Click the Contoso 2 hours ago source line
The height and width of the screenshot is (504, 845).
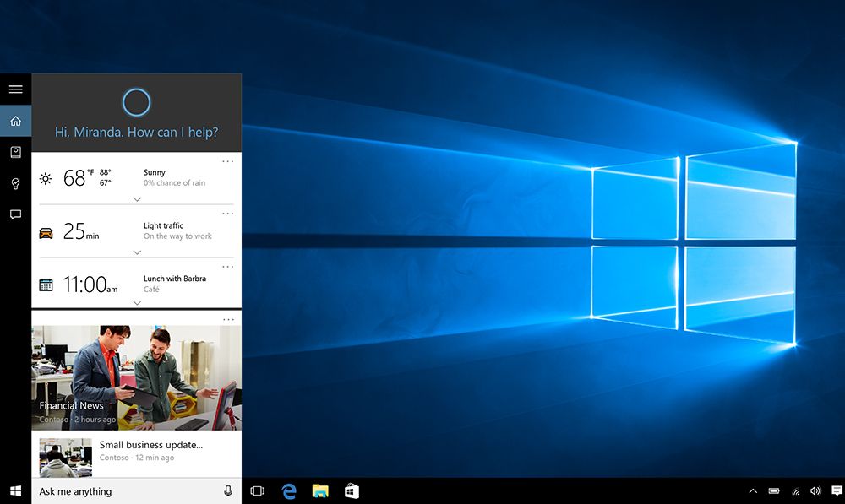click(x=77, y=420)
